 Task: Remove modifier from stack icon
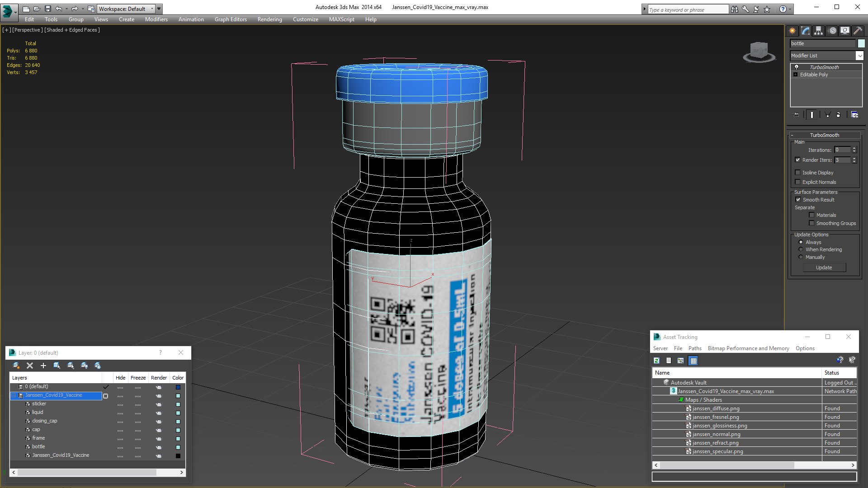point(839,115)
